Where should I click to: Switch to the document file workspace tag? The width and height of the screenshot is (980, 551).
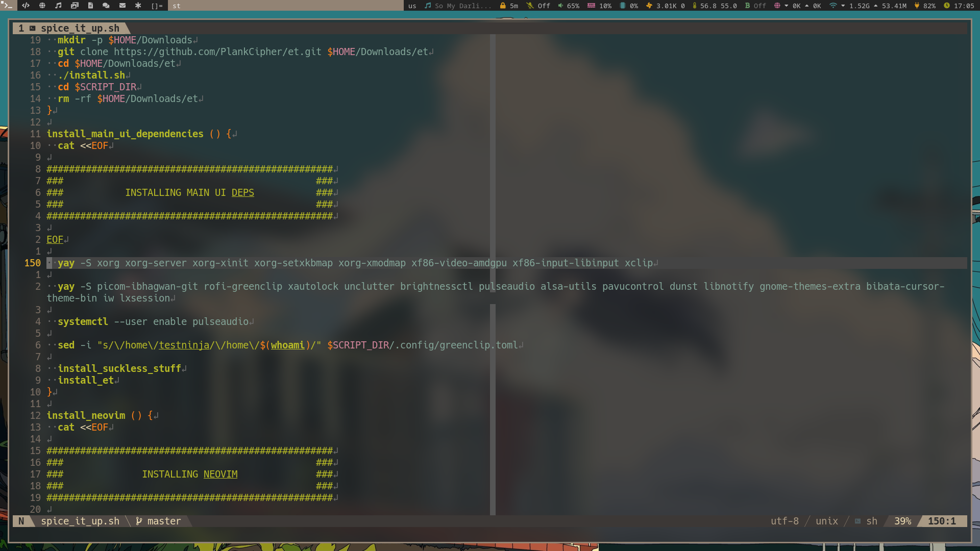click(90, 6)
